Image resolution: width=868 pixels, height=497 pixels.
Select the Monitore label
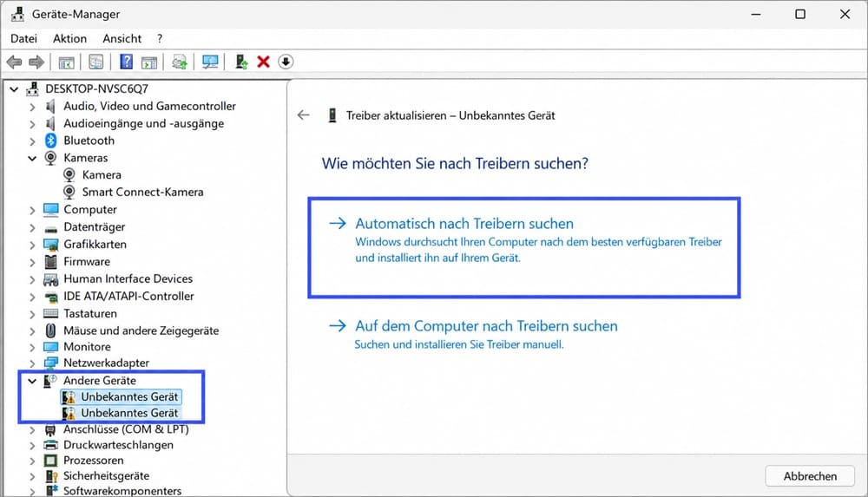[87, 347]
